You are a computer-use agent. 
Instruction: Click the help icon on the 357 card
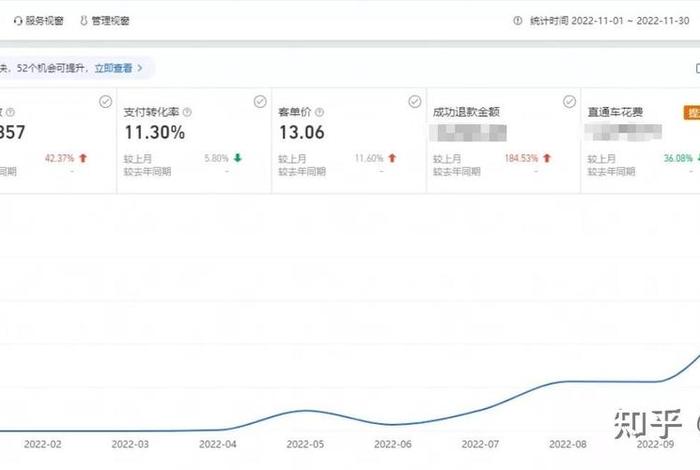pyautogui.click(x=10, y=112)
